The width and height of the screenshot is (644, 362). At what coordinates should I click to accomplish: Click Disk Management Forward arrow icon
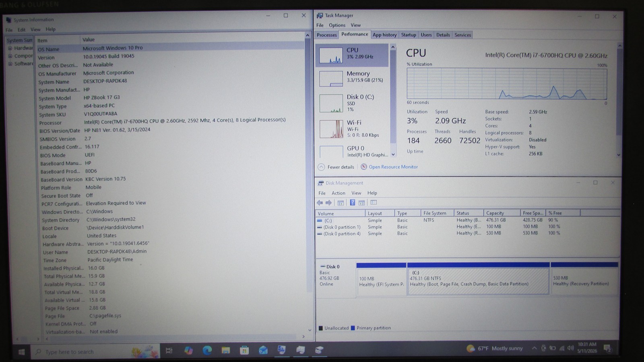tap(329, 203)
